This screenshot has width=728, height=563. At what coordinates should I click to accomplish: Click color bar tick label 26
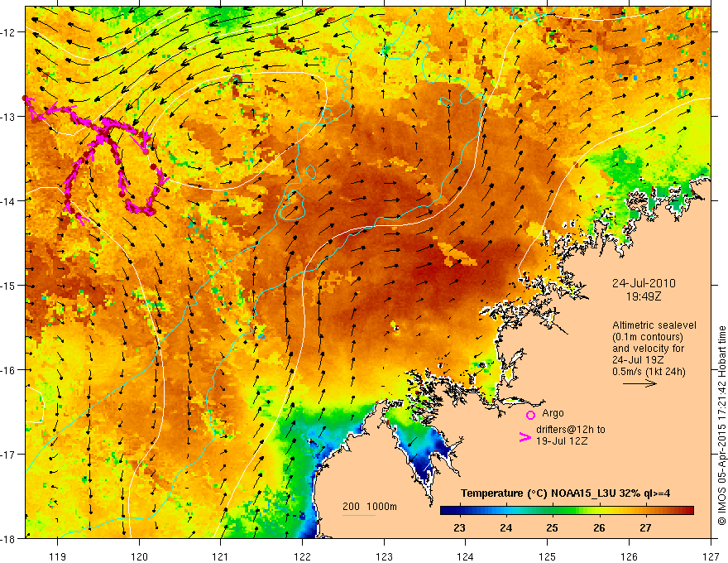pos(599,528)
